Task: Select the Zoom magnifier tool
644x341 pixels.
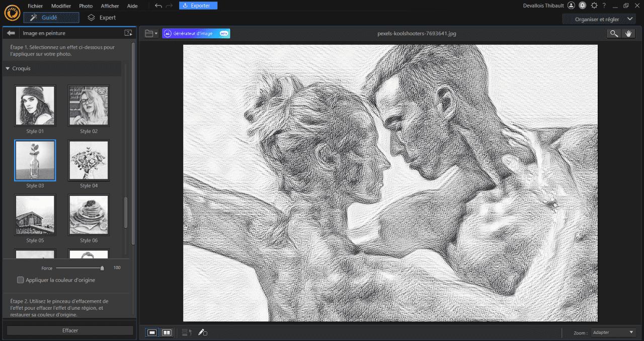Action: click(613, 33)
